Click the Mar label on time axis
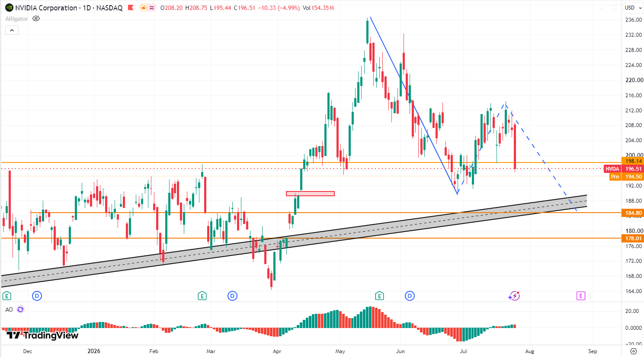 [211, 351]
